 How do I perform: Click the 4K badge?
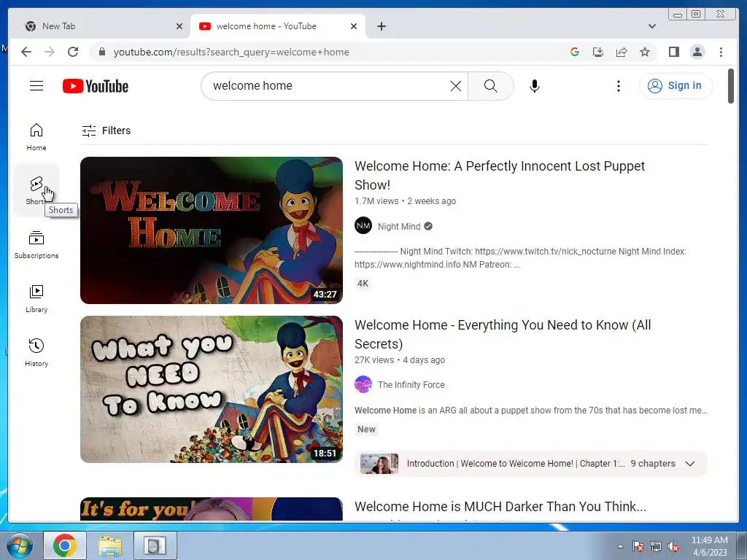(363, 284)
